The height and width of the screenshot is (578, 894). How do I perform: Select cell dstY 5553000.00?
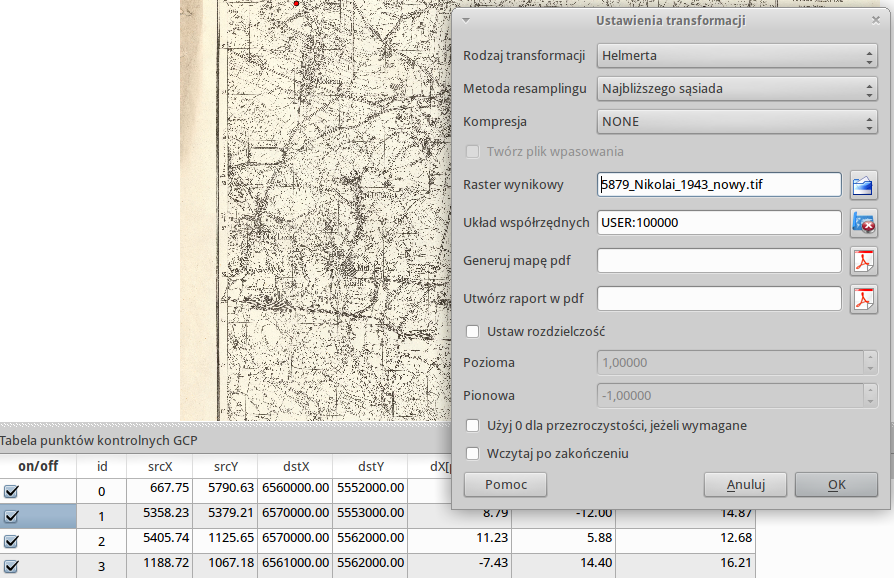[371, 516]
